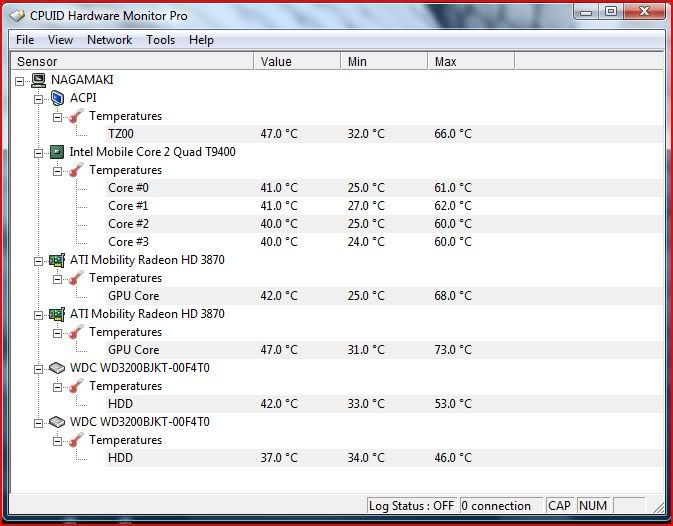Click the 66.0 °C TZ00 max value

coord(453,134)
